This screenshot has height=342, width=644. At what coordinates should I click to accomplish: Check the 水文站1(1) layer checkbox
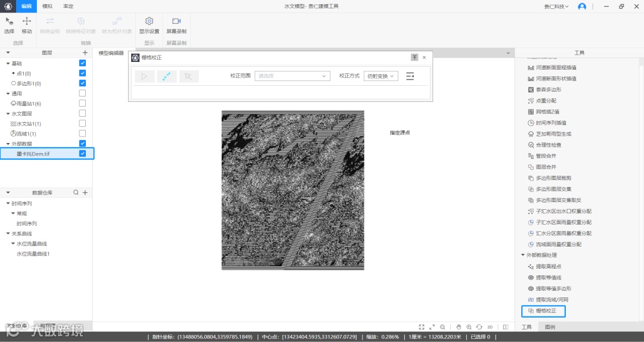[82, 123]
